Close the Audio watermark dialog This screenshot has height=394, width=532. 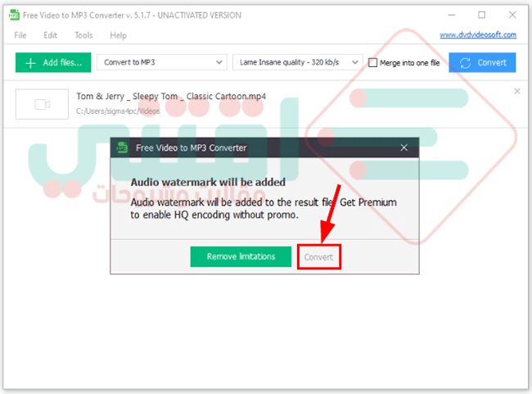[x=404, y=147]
